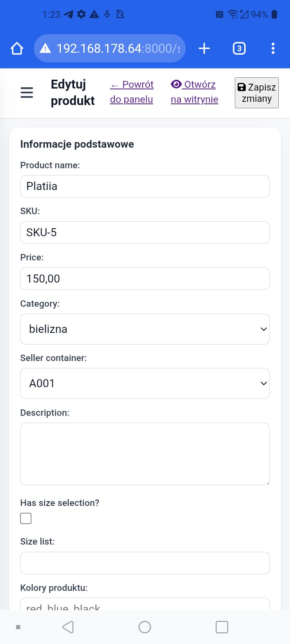Image resolution: width=290 pixels, height=644 pixels.
Task: Select the Price field with 150,00
Action: [x=145, y=279]
